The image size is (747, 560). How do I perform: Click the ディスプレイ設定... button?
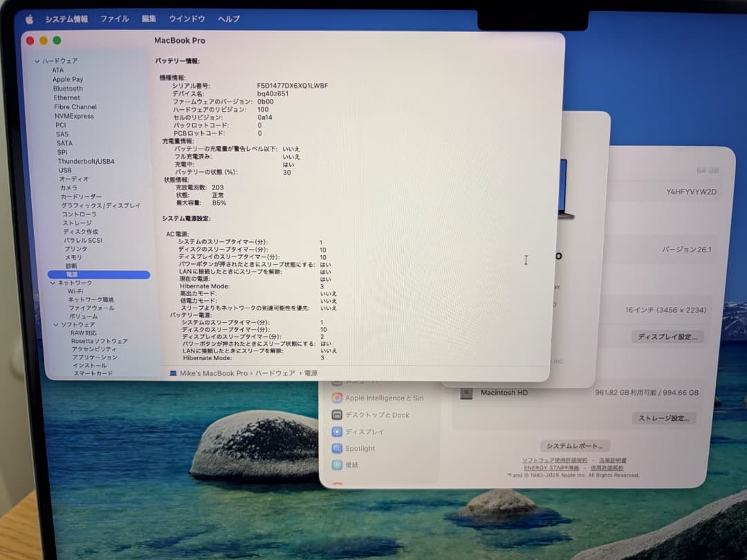667,337
